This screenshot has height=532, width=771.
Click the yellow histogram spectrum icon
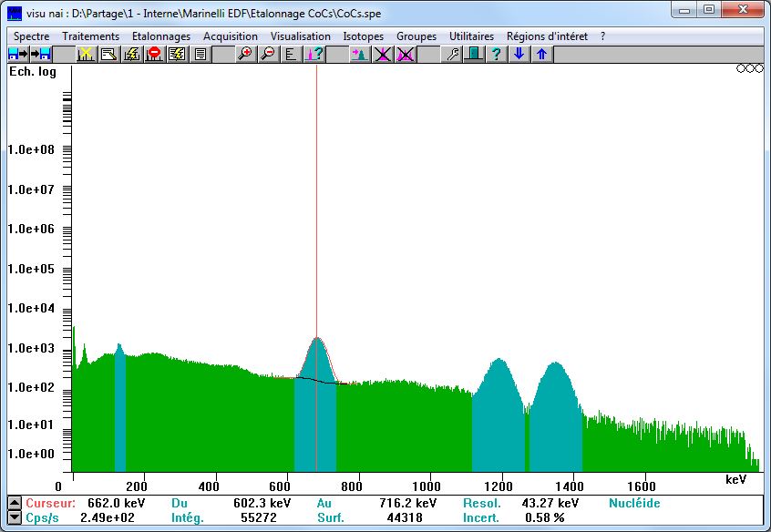pos(86,55)
